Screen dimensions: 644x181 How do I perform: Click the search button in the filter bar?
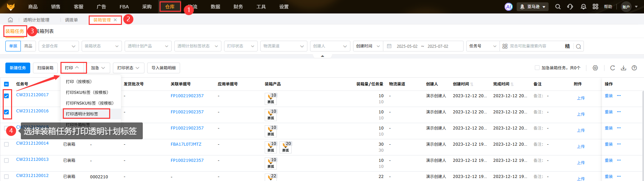pyautogui.click(x=578, y=46)
